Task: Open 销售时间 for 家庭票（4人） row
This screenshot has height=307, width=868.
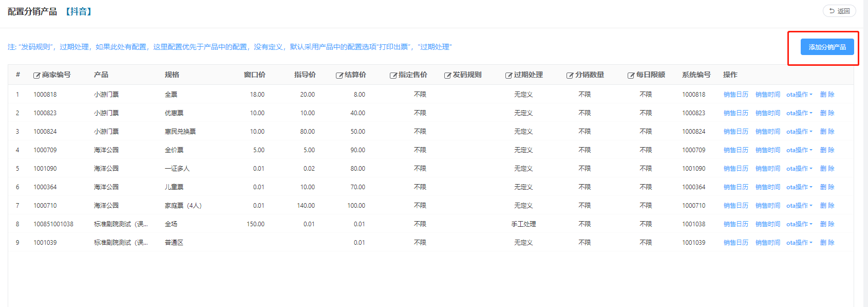Action: 767,206
